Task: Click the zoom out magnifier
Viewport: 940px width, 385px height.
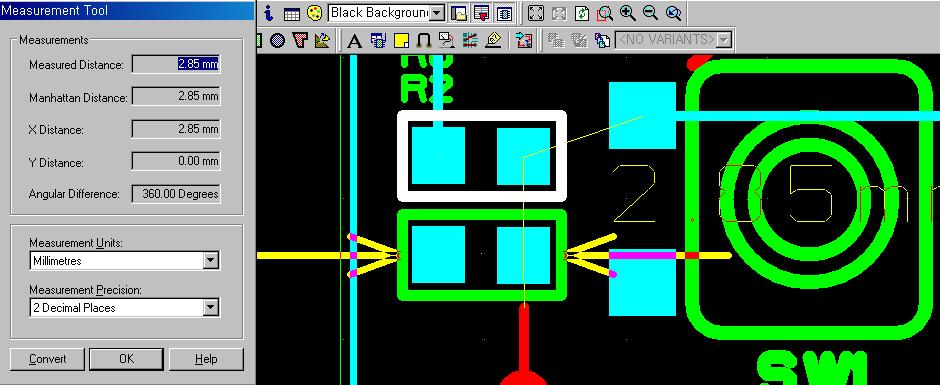Action: (x=650, y=13)
